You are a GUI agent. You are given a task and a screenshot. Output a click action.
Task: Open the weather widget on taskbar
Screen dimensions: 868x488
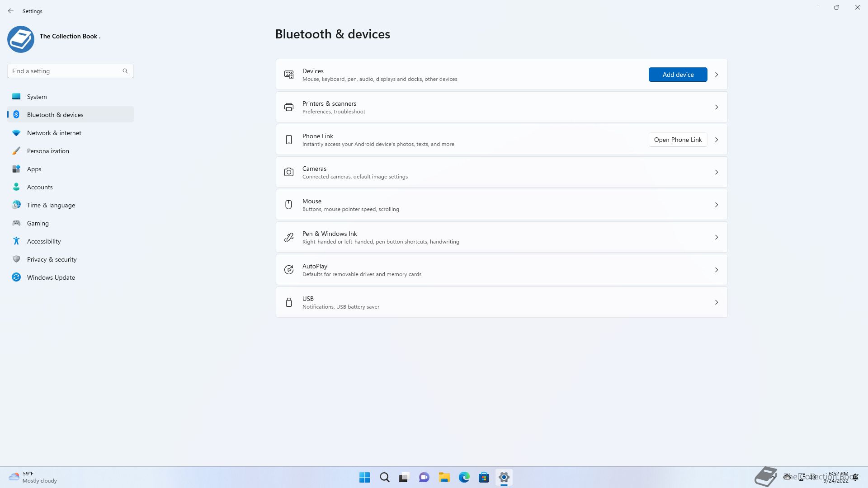pyautogui.click(x=33, y=477)
